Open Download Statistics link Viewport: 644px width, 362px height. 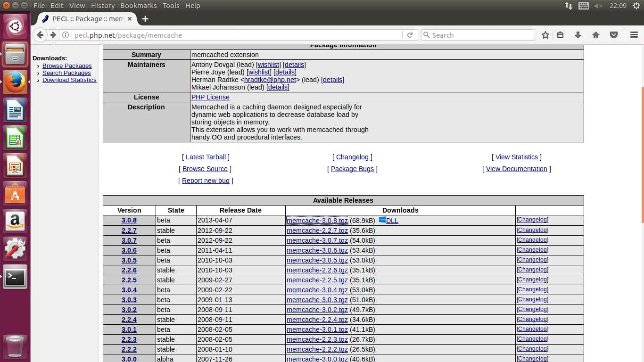pyautogui.click(x=69, y=80)
